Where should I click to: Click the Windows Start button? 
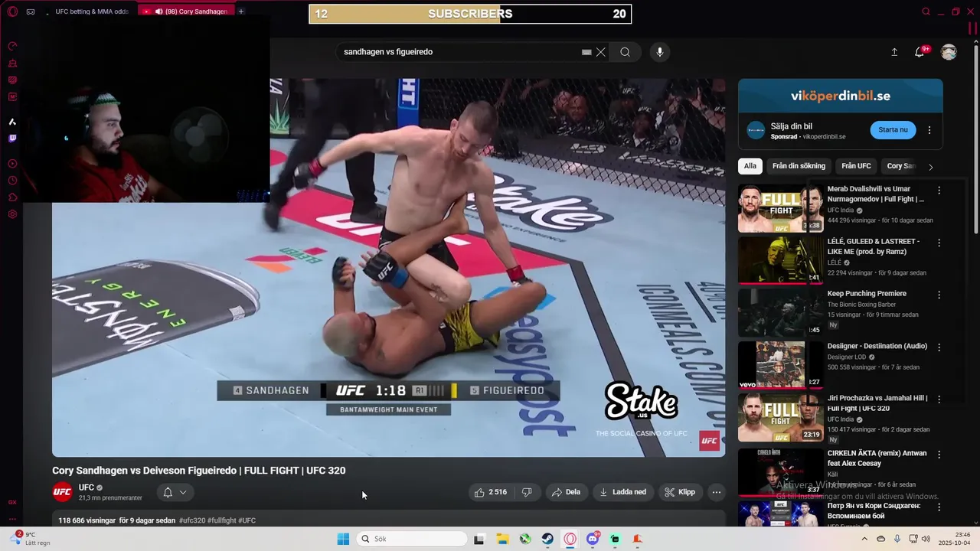(x=343, y=539)
